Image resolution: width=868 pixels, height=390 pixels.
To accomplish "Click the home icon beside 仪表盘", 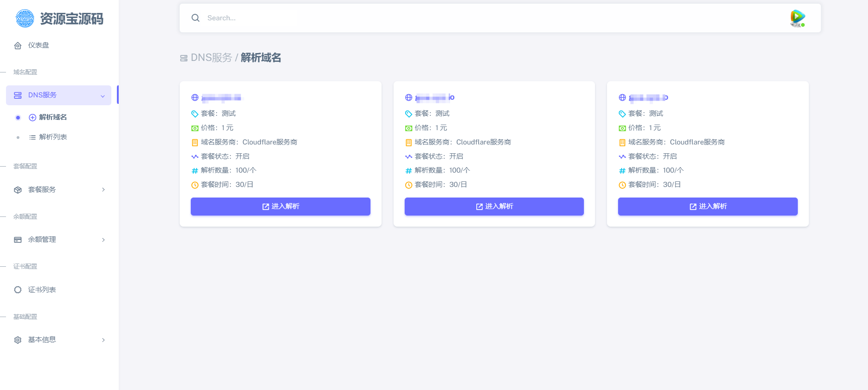I will (x=18, y=46).
